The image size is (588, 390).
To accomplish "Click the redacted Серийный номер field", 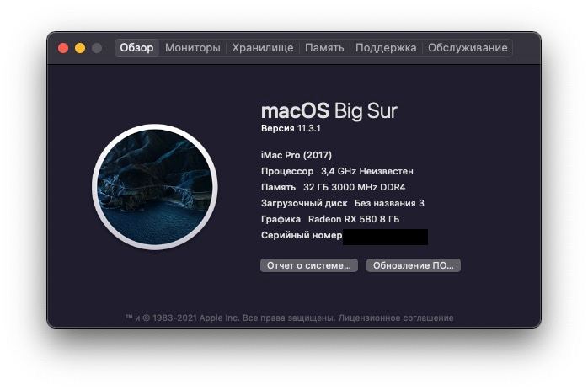I will (385, 237).
